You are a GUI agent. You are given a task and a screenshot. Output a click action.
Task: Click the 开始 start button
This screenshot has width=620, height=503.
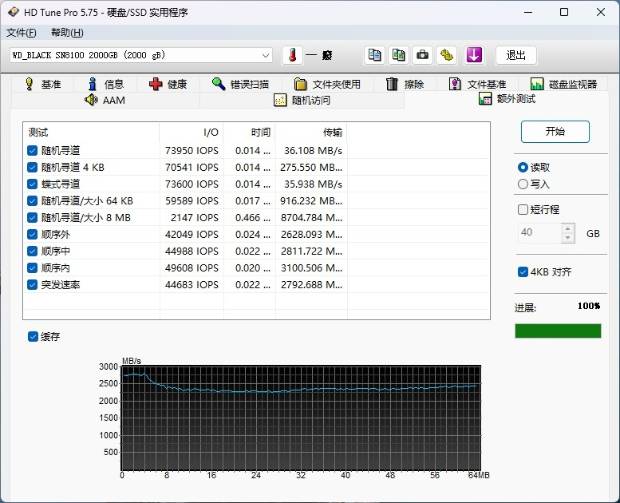[555, 131]
